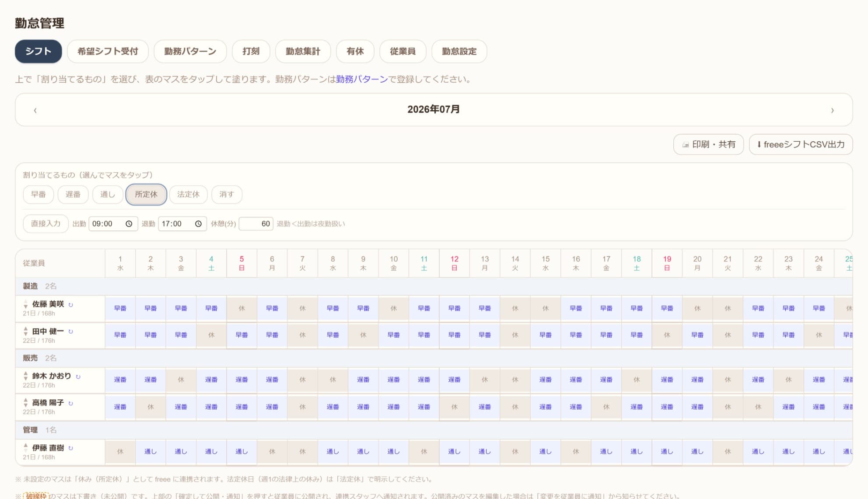Open the 有休 tab
This screenshot has width=868, height=499.
click(355, 51)
